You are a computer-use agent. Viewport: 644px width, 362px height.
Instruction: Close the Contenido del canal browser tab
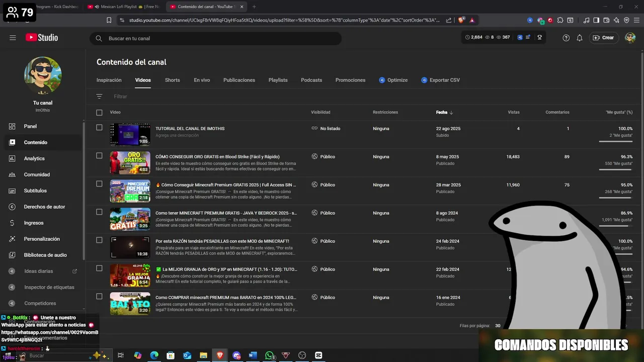click(242, 7)
